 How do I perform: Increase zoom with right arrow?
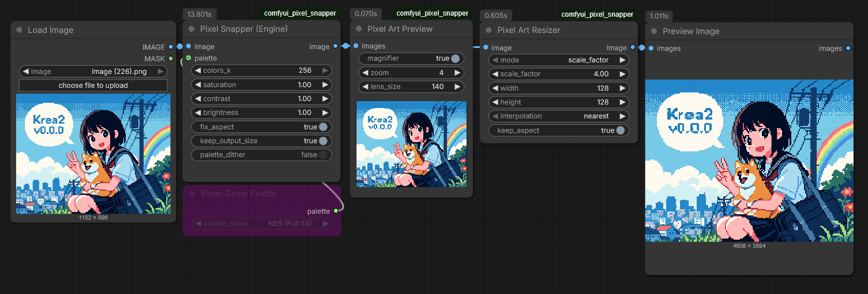click(x=457, y=73)
